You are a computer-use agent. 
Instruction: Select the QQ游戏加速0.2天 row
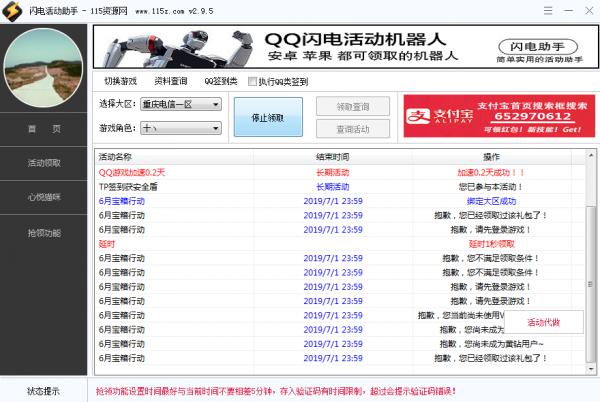pos(340,173)
